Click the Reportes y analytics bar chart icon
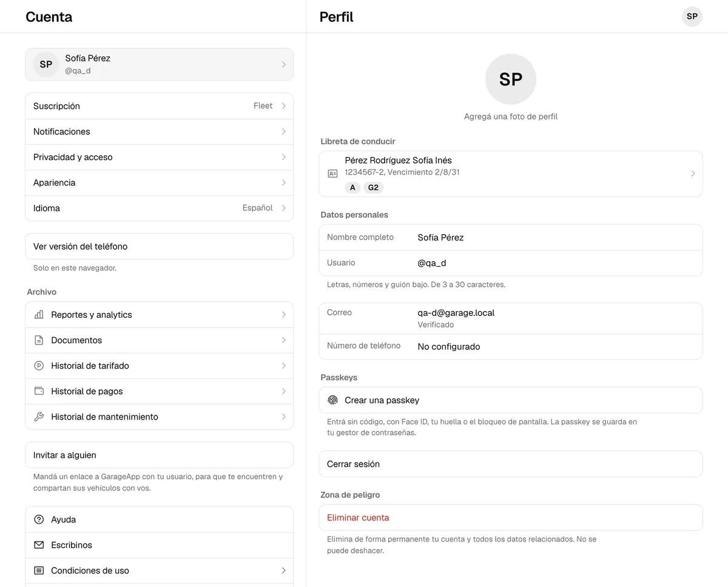Screen dimensions: 728x587 point(39,315)
